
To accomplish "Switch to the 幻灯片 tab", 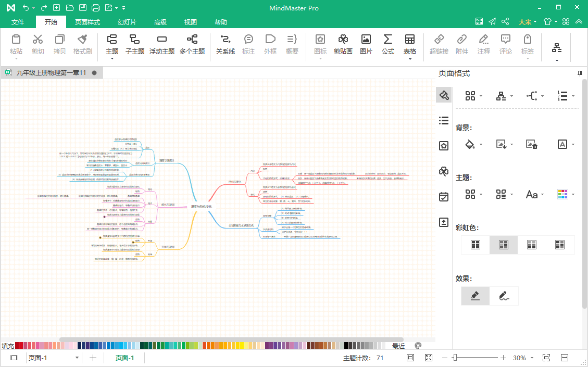I will (x=127, y=22).
